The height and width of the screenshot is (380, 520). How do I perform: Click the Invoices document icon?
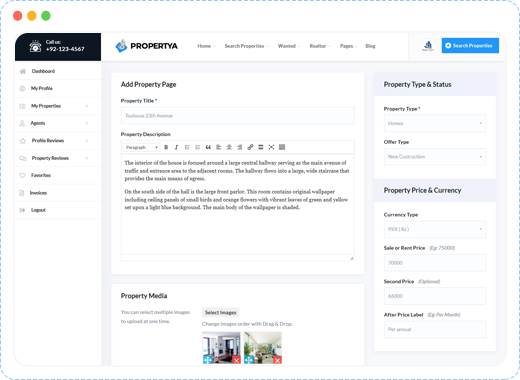(x=22, y=193)
